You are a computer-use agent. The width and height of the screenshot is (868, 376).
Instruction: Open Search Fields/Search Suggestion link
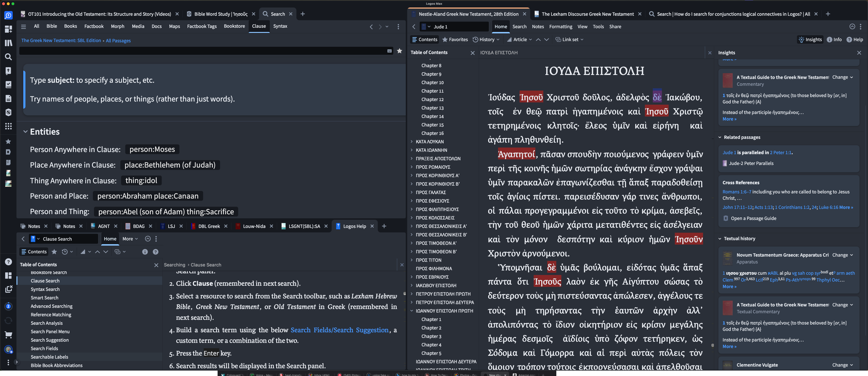click(339, 330)
